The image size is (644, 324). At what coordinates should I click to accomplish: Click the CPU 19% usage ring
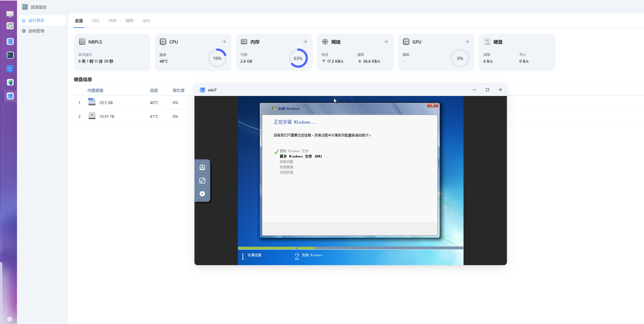coord(217,58)
